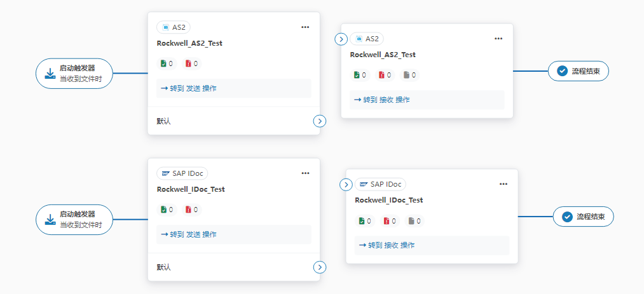Click the AS2 tag on left top card
This screenshot has height=294, width=644.
pyautogui.click(x=174, y=27)
